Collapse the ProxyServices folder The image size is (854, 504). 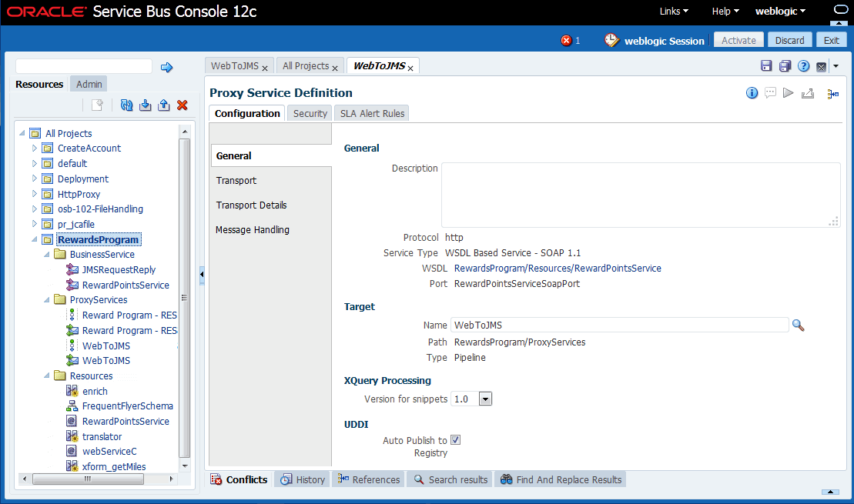pyautogui.click(x=46, y=299)
